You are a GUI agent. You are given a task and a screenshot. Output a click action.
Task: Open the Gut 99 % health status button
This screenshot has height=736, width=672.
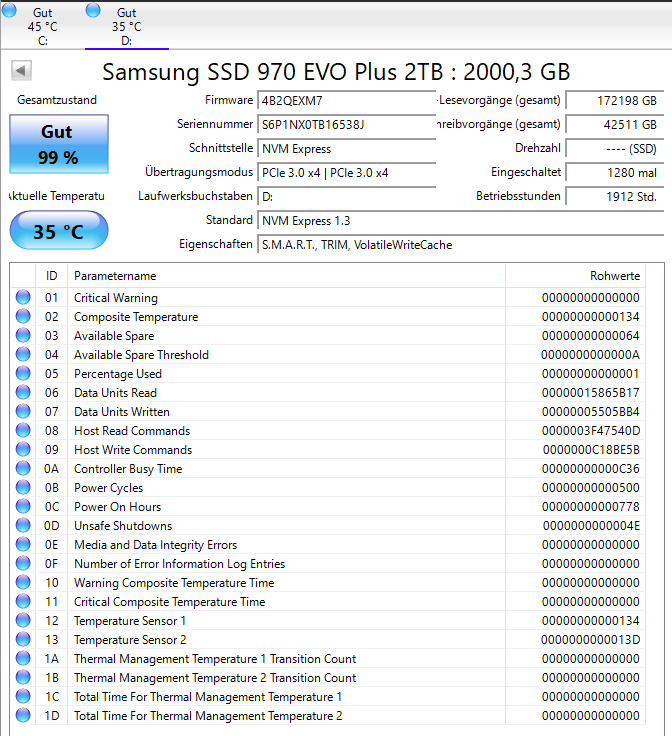point(59,144)
